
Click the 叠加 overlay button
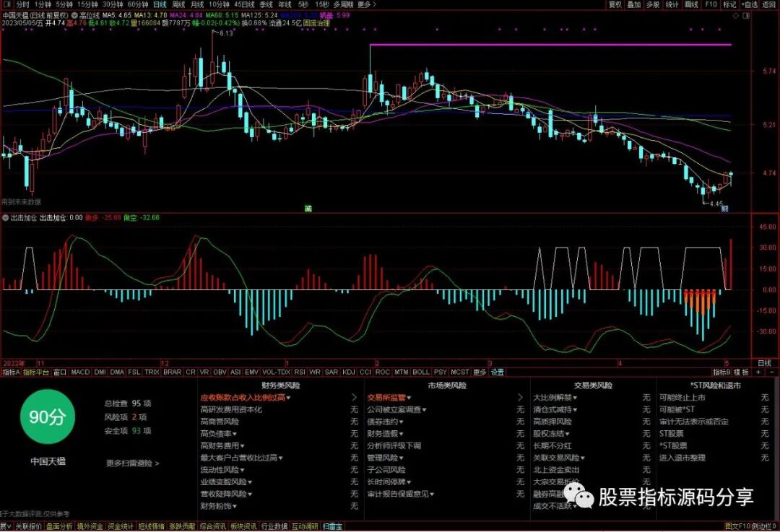pyautogui.click(x=634, y=4)
